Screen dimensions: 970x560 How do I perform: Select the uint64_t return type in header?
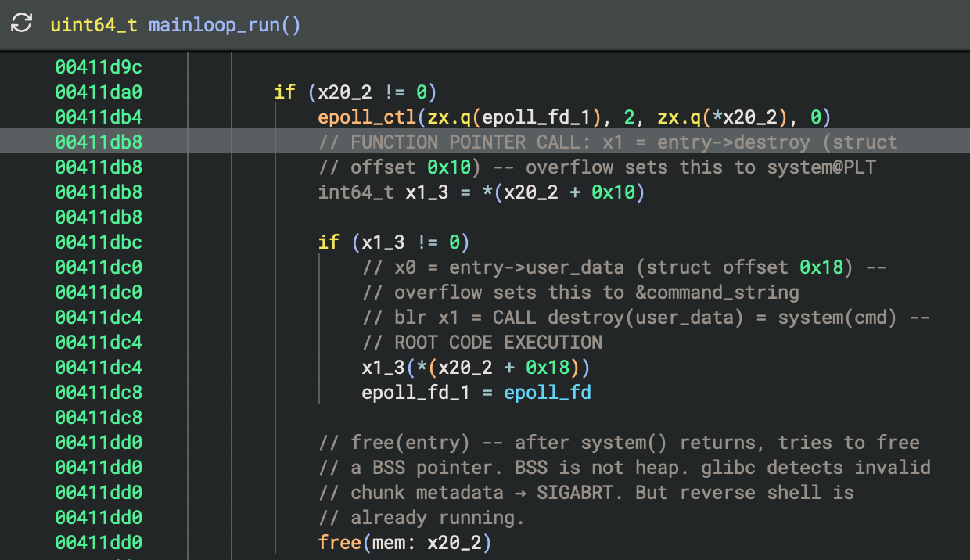(x=94, y=25)
